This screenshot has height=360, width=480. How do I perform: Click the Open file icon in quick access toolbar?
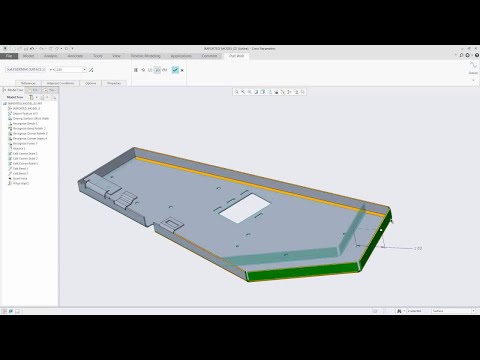(x=19, y=49)
